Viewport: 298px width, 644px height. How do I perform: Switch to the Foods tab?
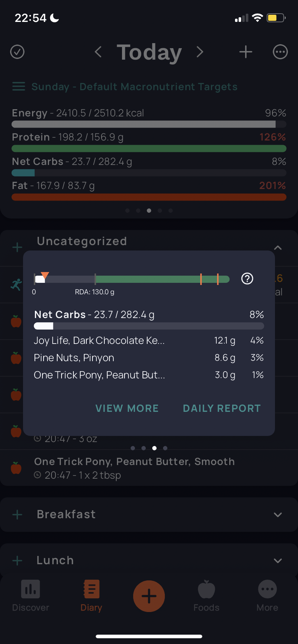click(x=206, y=596)
